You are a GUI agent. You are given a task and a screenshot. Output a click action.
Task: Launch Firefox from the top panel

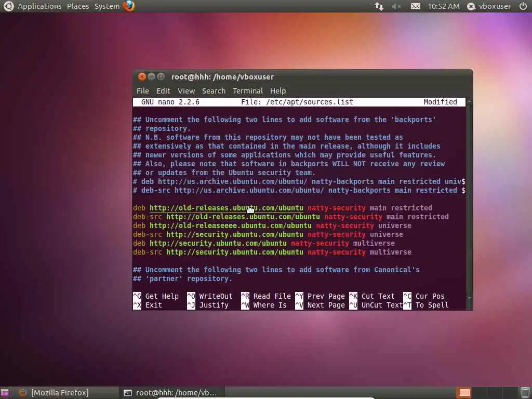point(129,6)
